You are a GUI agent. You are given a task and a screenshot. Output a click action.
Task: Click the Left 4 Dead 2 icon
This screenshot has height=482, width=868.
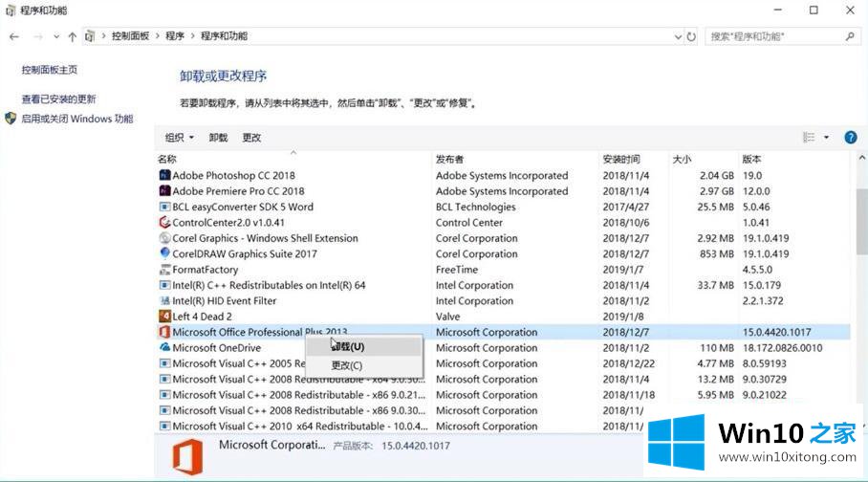pyautogui.click(x=164, y=316)
